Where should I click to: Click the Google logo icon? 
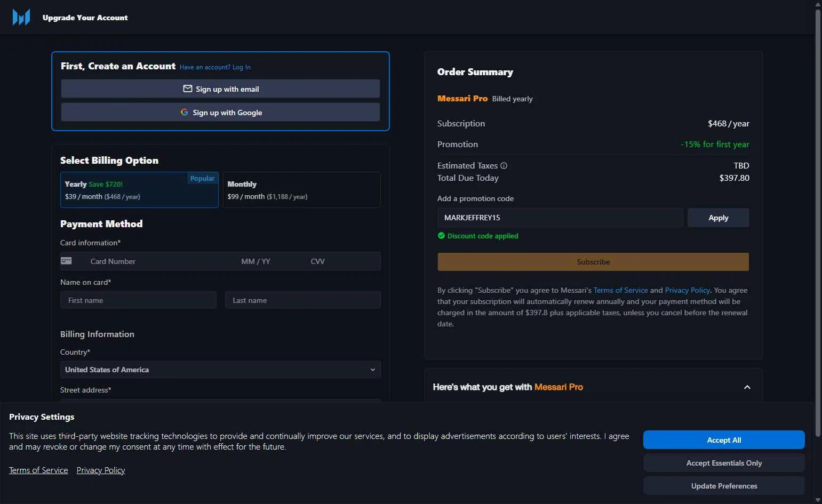pos(184,112)
